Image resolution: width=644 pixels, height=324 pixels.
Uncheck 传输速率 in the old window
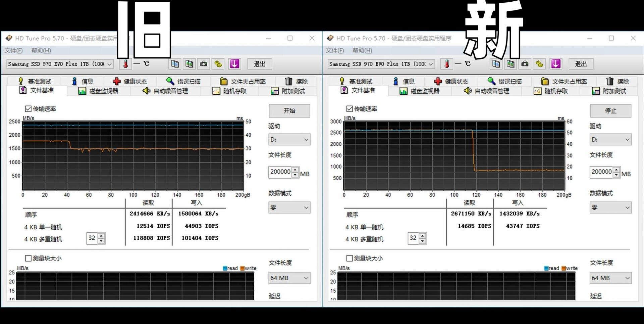click(28, 108)
